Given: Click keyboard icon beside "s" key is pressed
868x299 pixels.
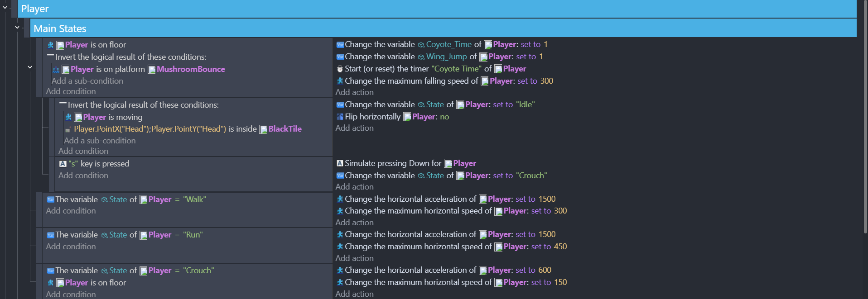Looking at the screenshot, I should pos(63,164).
